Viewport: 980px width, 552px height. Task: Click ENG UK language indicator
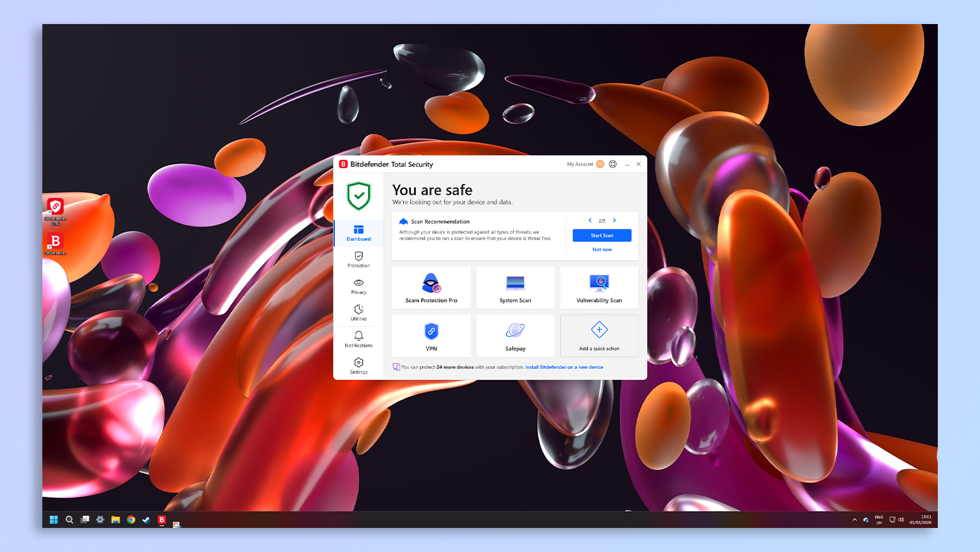pyautogui.click(x=879, y=520)
